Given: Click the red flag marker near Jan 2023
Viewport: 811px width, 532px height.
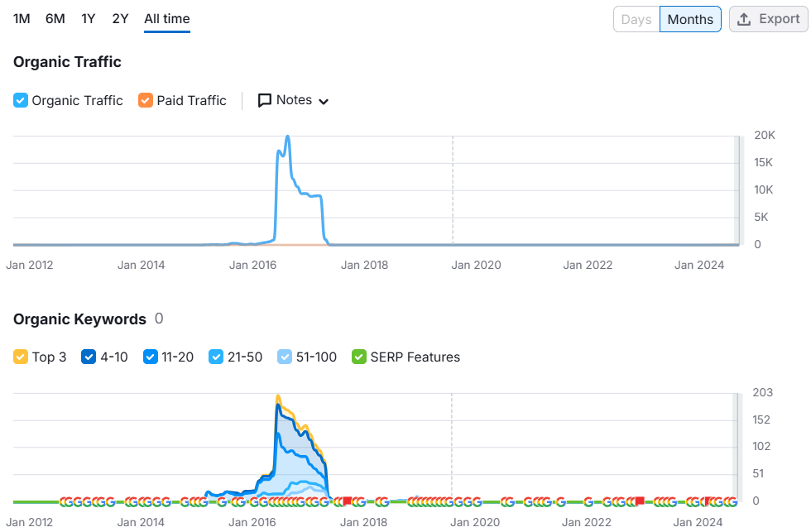Looking at the screenshot, I should coord(640,501).
